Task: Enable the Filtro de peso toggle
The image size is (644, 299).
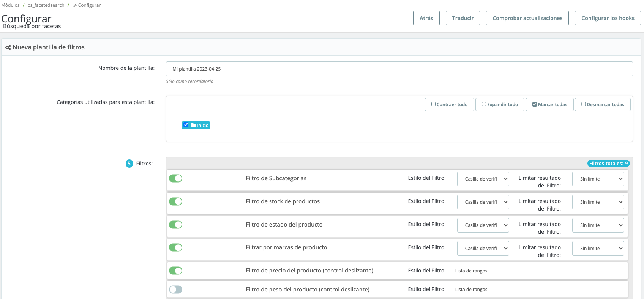Action: click(175, 290)
